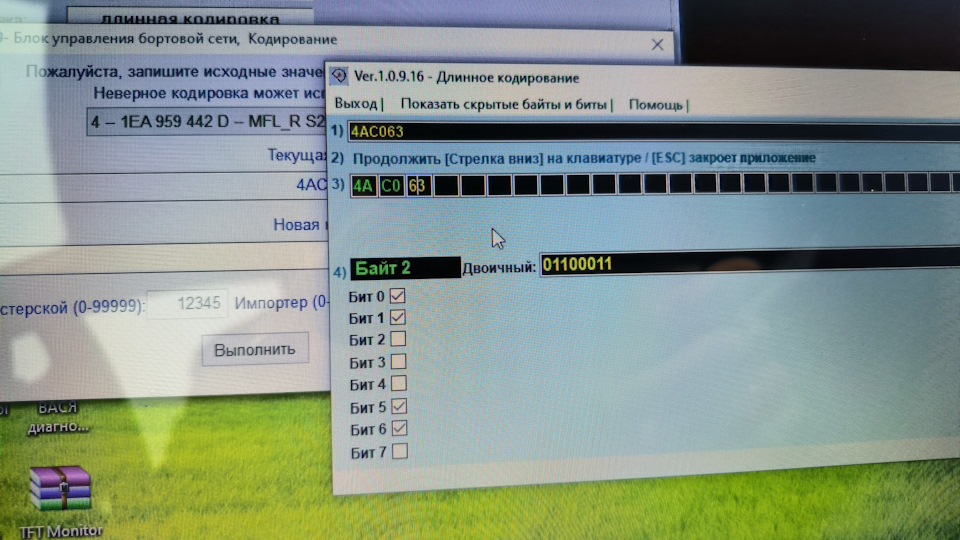The height and width of the screenshot is (540, 960).
Task: Enable the Бит 2 checkbox
Action: tap(398, 339)
